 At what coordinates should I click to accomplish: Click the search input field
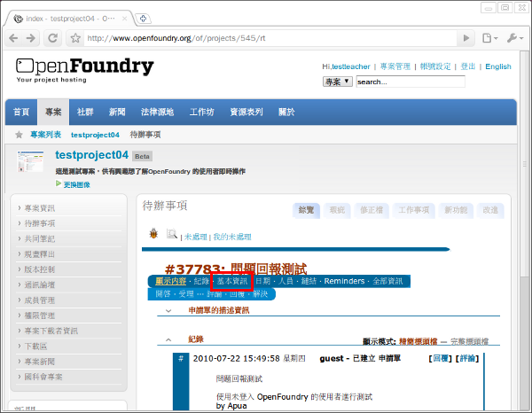coord(411,82)
